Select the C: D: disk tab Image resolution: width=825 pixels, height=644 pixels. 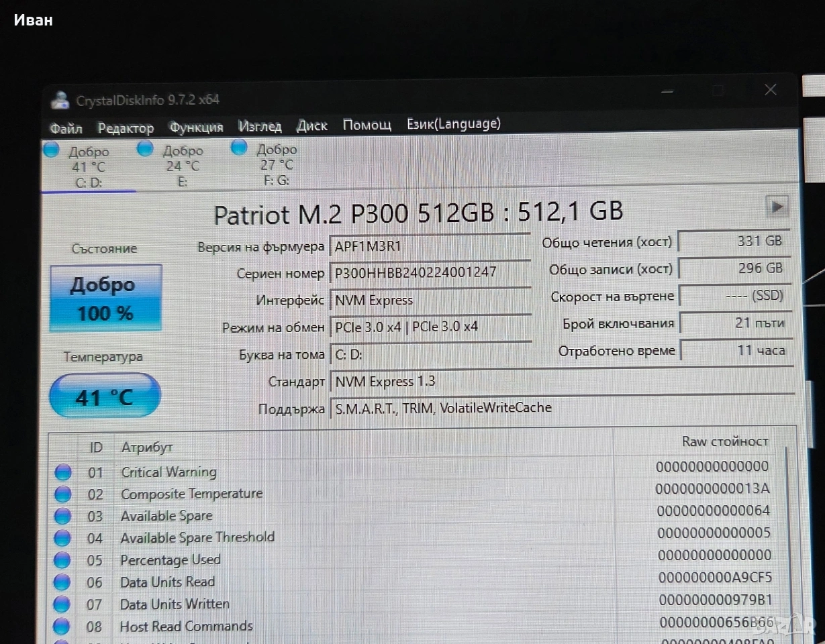tap(87, 166)
